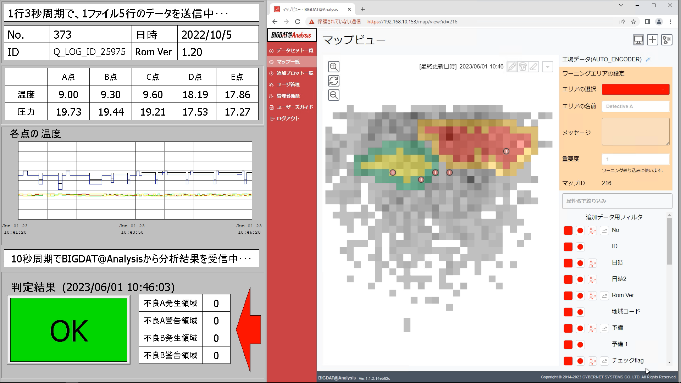Screen dimensions: 681x383
Task: Zoom in on the map view
Action: point(334,66)
